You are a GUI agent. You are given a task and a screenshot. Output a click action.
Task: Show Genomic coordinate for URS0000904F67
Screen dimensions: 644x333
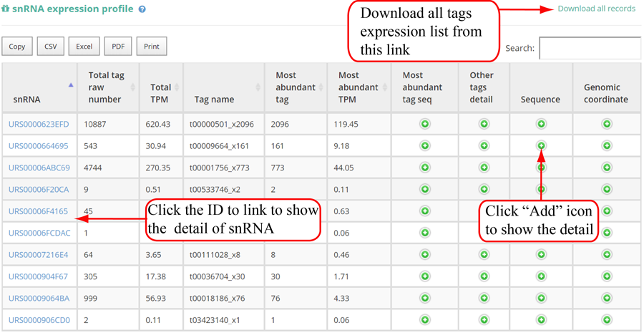coord(607,276)
